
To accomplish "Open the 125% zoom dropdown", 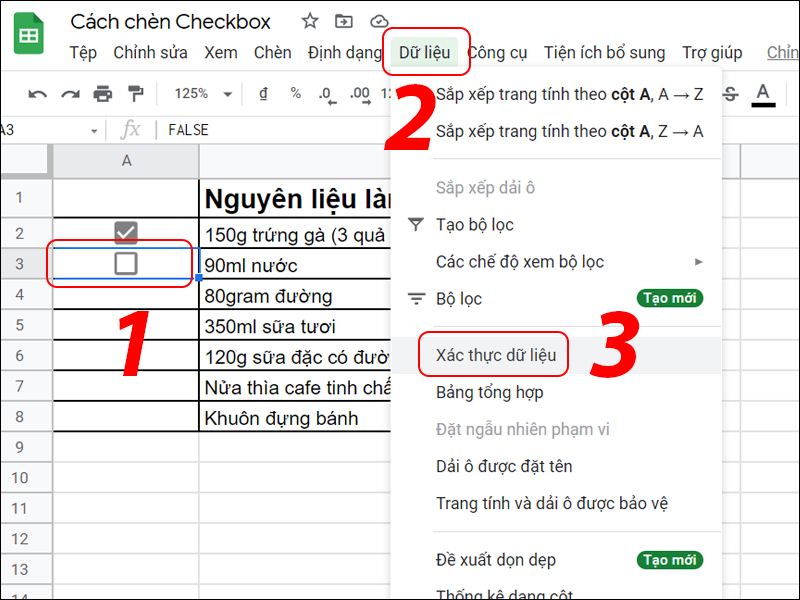I will (x=203, y=94).
